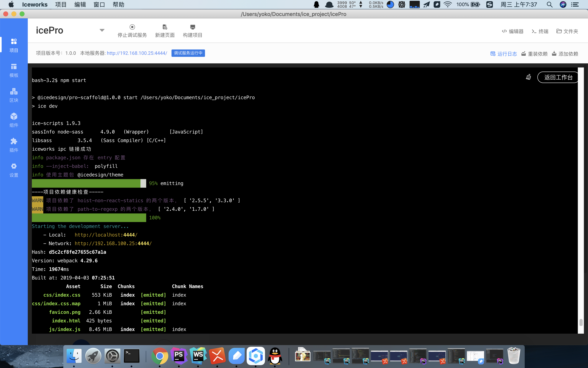The image size is (588, 368).
Task: Stop the debug service (停止调试服务)
Action: [x=132, y=31]
